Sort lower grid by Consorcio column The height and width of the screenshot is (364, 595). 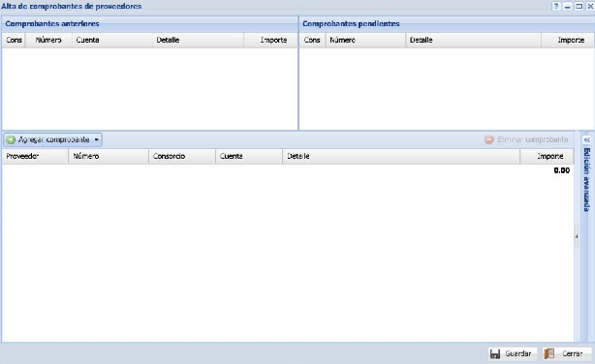point(182,156)
